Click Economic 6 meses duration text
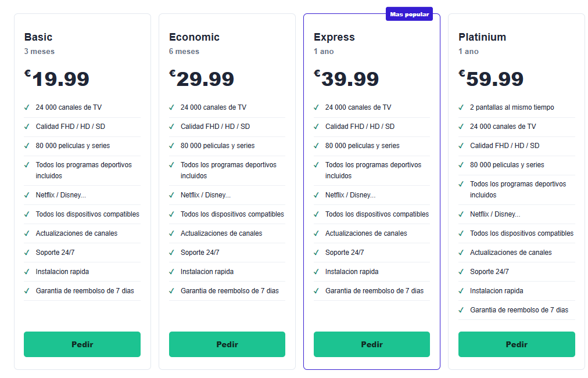The height and width of the screenshot is (378, 588). pos(184,51)
